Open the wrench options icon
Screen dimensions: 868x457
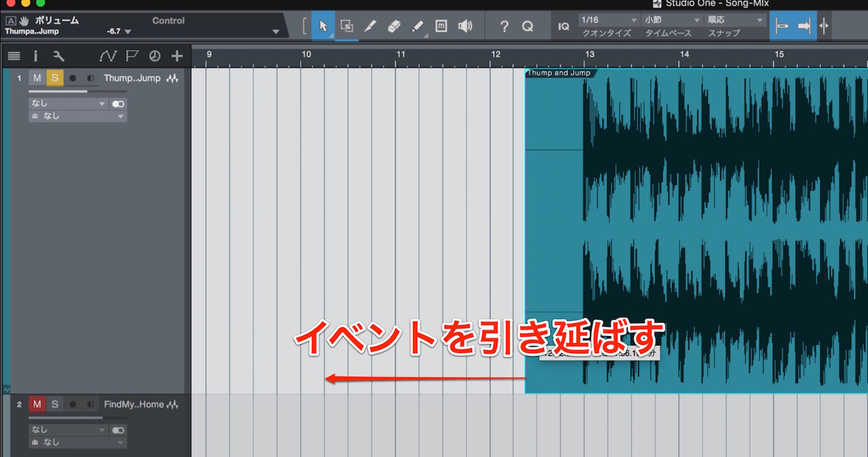tap(58, 56)
